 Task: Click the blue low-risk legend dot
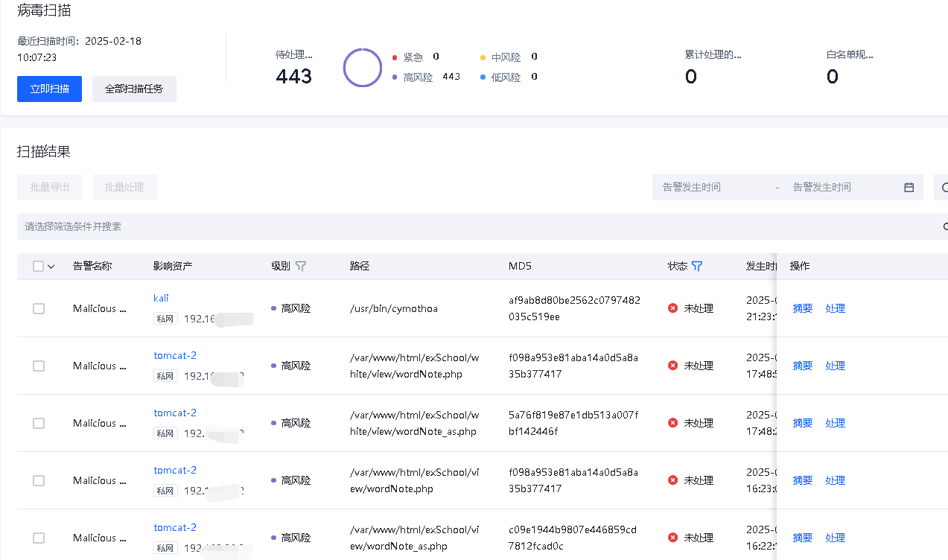(483, 77)
